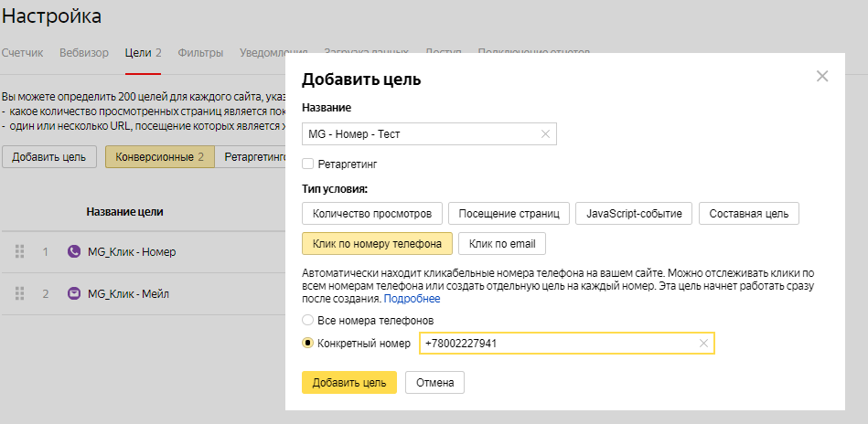Open the Подробнее link
This screenshot has height=424, width=868.
[412, 299]
